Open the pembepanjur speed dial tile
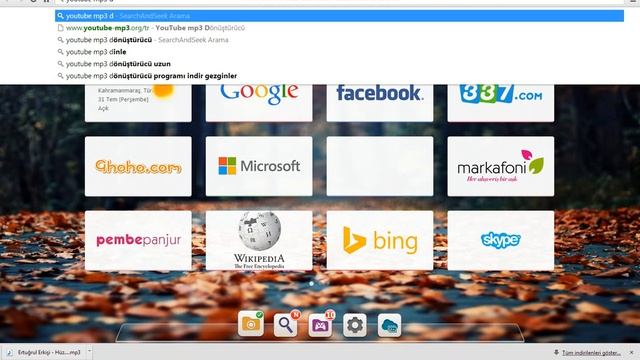This screenshot has height=360, width=640. [x=138, y=240]
